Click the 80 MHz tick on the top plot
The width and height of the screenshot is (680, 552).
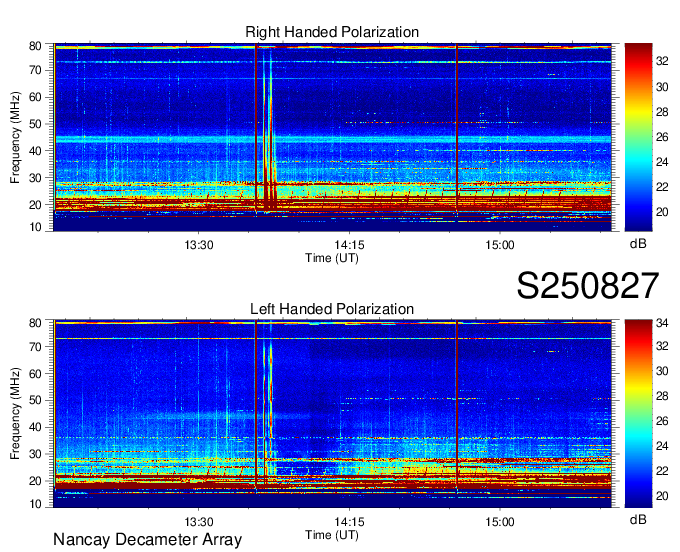click(35, 46)
